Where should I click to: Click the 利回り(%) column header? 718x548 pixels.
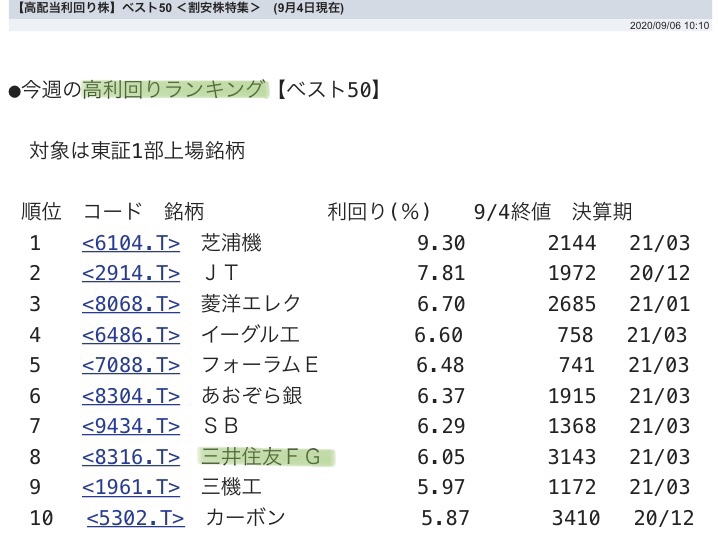[379, 212]
